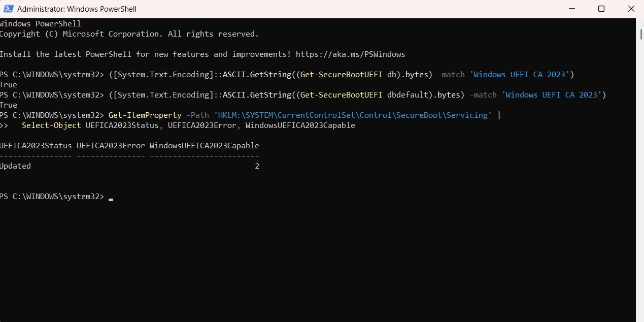The height and width of the screenshot is (322, 644).
Task: Click the 'UEFICA2023Status' column header
Action: pos(36,146)
